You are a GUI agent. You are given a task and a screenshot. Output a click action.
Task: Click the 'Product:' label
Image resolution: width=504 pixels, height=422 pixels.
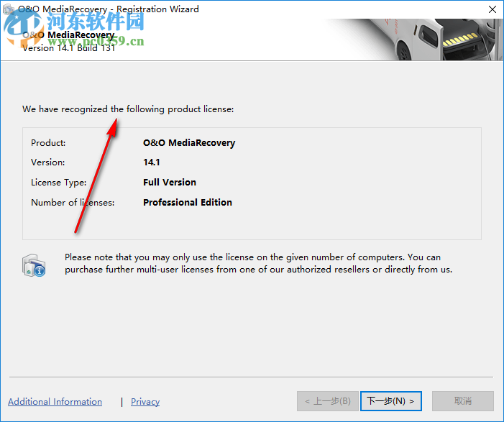tap(48, 142)
